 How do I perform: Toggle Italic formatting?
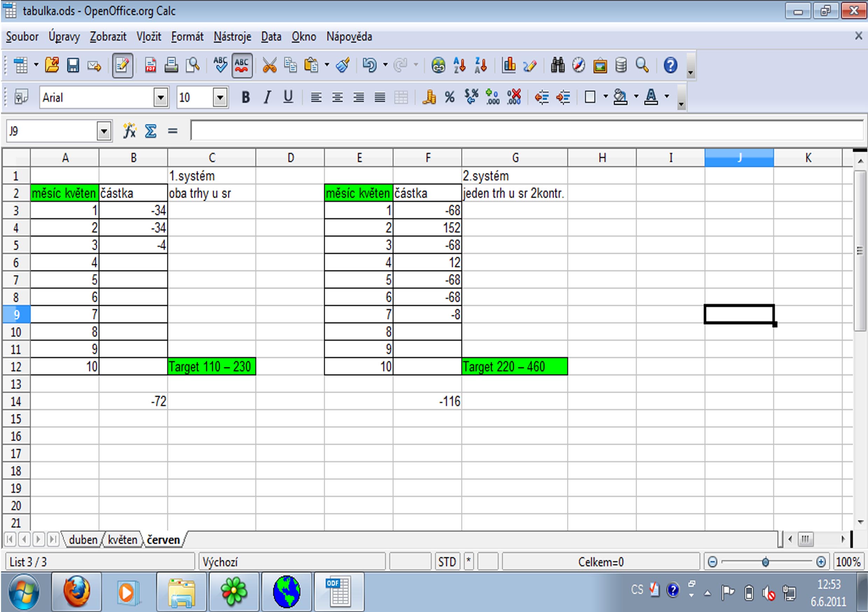click(x=267, y=98)
